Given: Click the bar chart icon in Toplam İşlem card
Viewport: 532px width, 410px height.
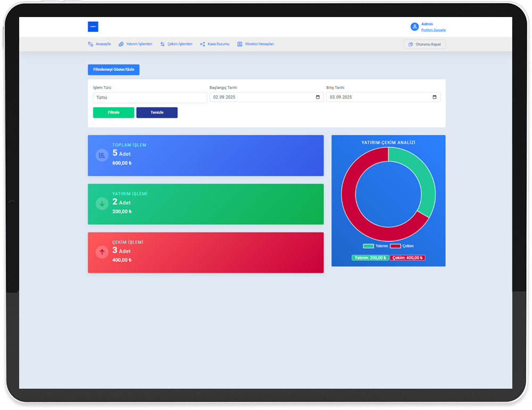Looking at the screenshot, I should (x=102, y=155).
